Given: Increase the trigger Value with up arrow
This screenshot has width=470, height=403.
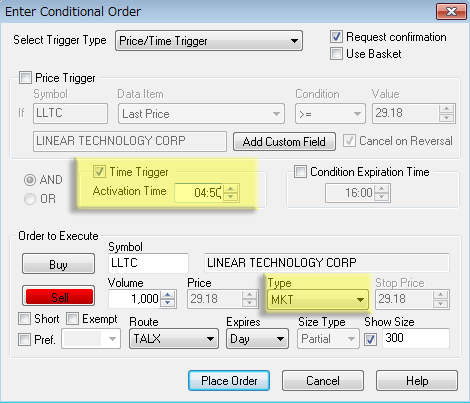Looking at the screenshot, I should [446, 109].
